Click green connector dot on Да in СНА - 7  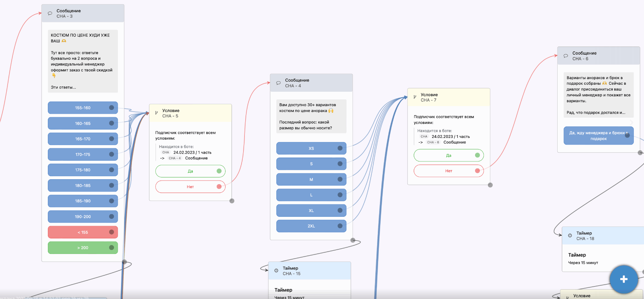(x=477, y=155)
